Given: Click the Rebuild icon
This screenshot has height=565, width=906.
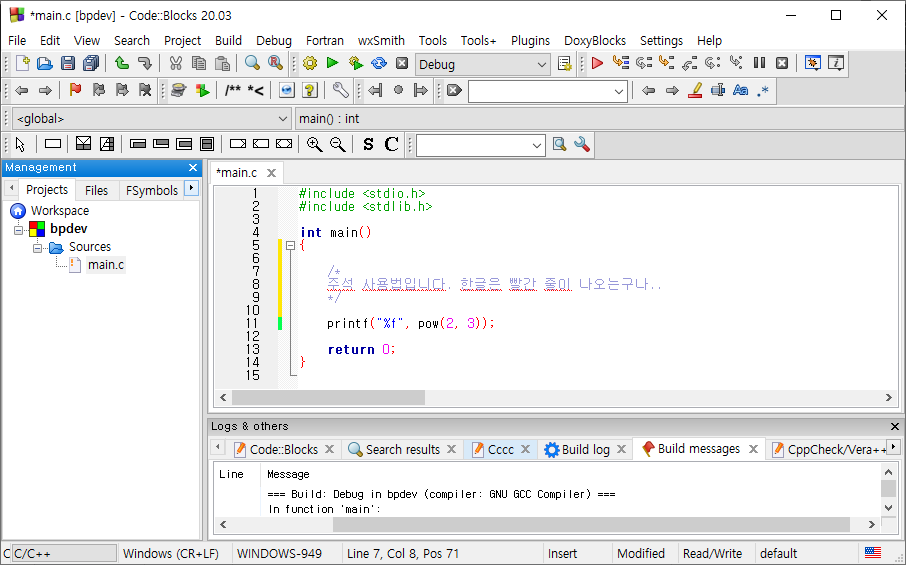Looking at the screenshot, I should tap(378, 63).
